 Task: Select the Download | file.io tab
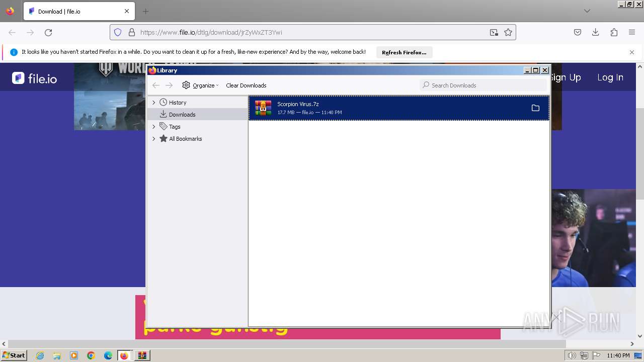point(78,11)
